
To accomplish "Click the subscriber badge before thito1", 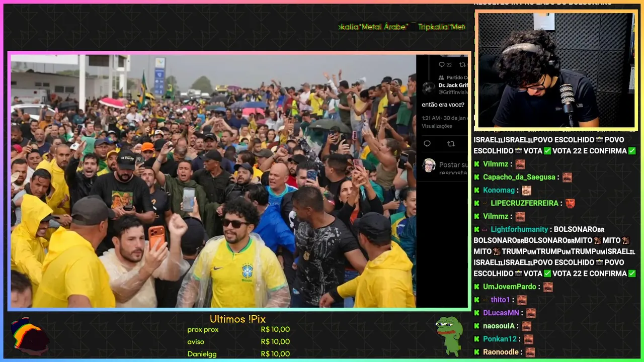I will 486,300.
